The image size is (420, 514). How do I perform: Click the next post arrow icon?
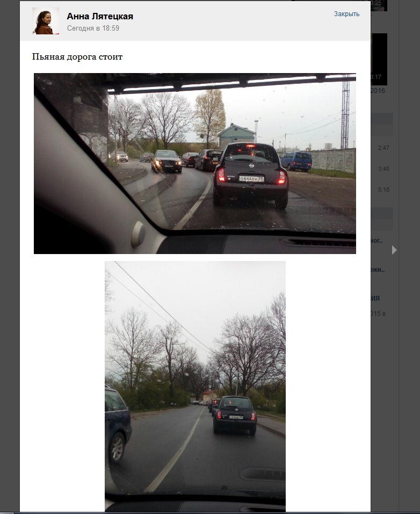coord(394,250)
